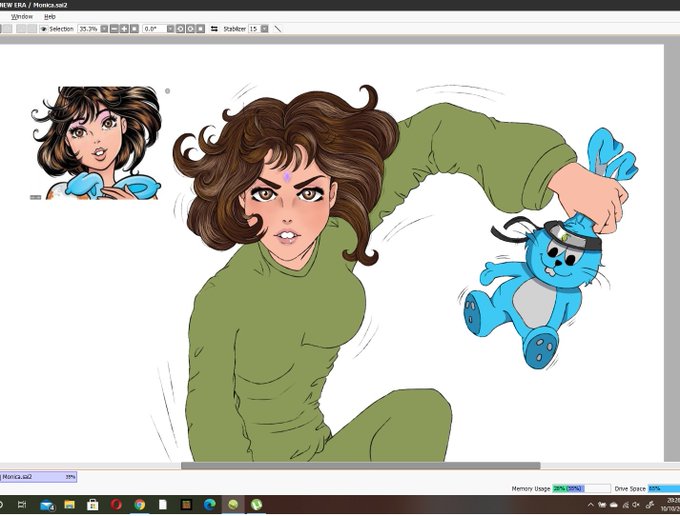This screenshot has width=680, height=516.
Task: Click the zoom value field showing 35.3%
Action: 89,29
